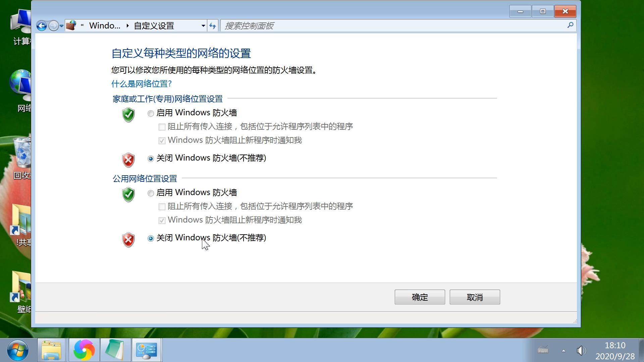Check 阻止所有传入连接 for home network
644x362 pixels.
(x=162, y=127)
